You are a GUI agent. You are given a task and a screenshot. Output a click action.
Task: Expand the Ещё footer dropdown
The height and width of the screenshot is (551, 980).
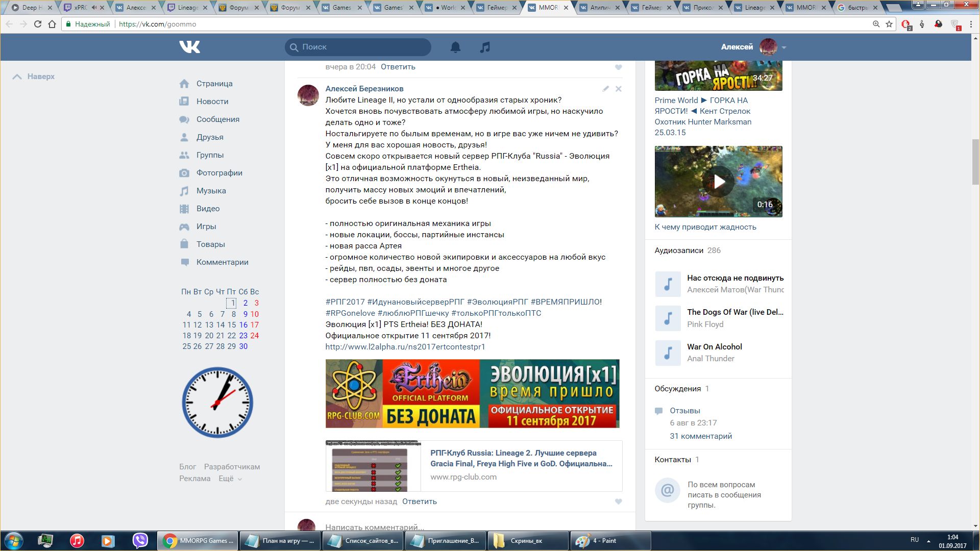point(230,479)
